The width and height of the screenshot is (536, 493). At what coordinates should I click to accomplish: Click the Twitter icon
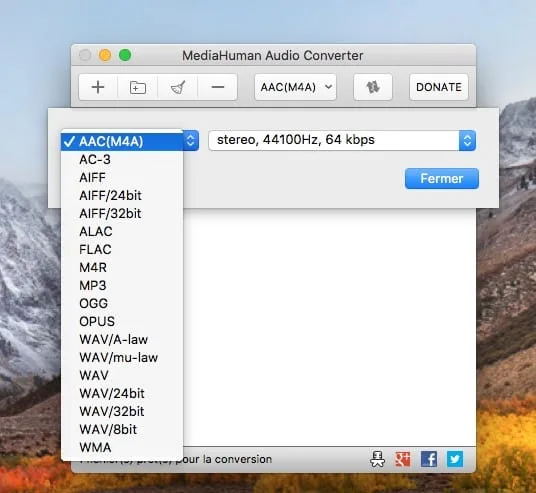[455, 459]
